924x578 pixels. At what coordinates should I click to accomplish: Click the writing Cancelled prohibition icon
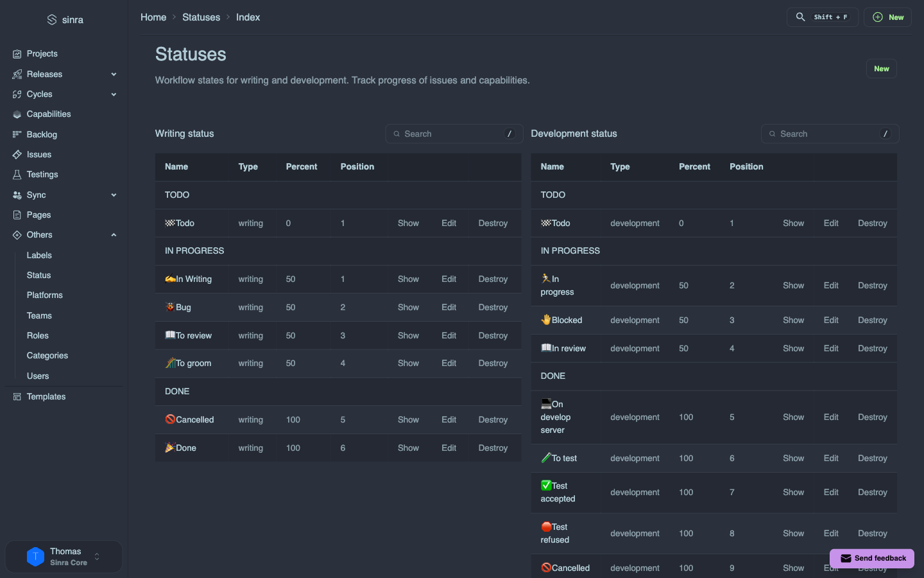(x=170, y=419)
